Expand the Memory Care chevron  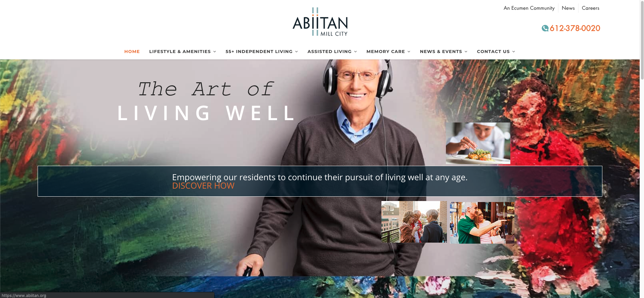[x=409, y=52]
